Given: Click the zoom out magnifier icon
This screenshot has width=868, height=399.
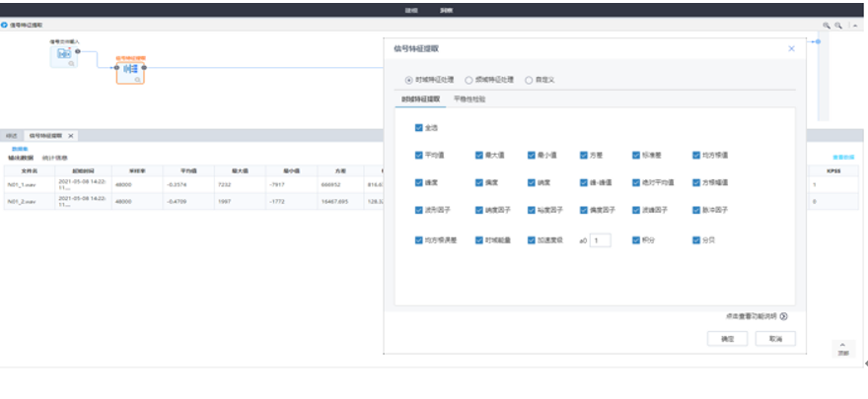Looking at the screenshot, I should point(838,26).
